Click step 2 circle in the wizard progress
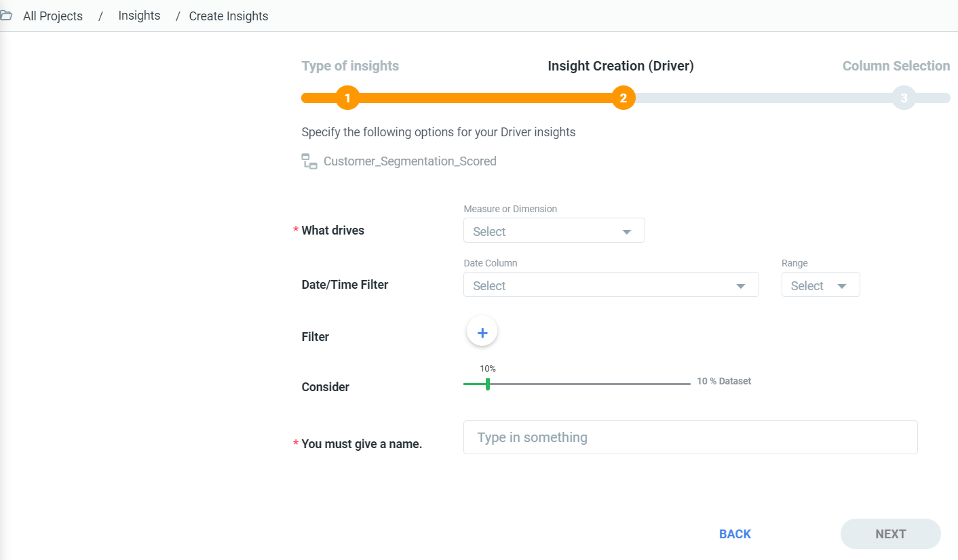The width and height of the screenshot is (958, 560). pos(623,98)
